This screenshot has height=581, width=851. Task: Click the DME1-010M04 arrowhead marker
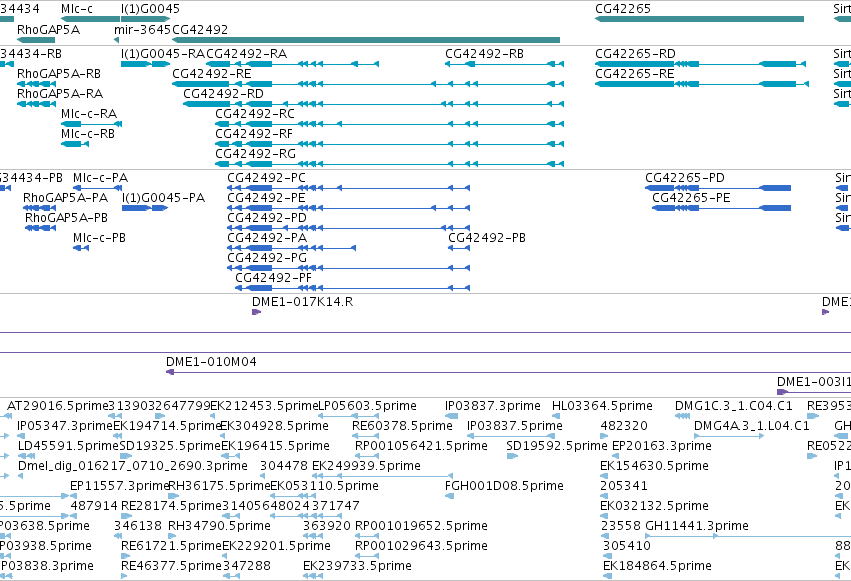170,372
